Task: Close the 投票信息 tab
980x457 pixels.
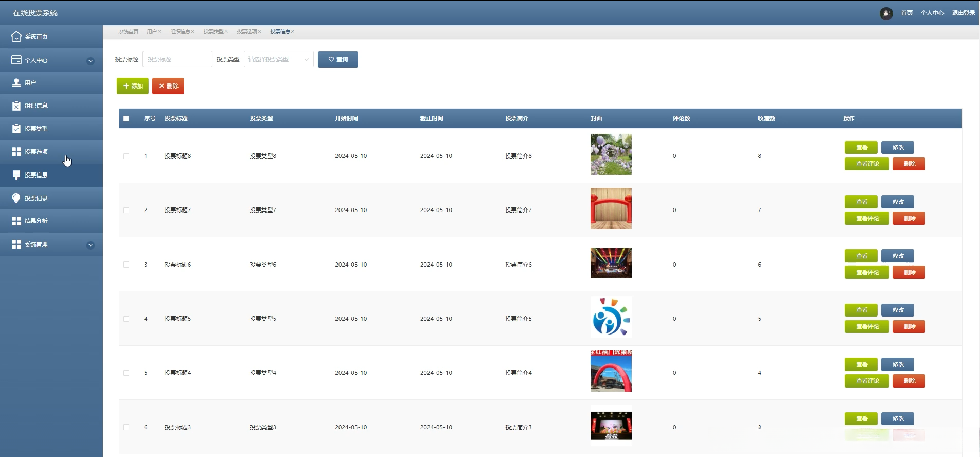Action: (293, 32)
